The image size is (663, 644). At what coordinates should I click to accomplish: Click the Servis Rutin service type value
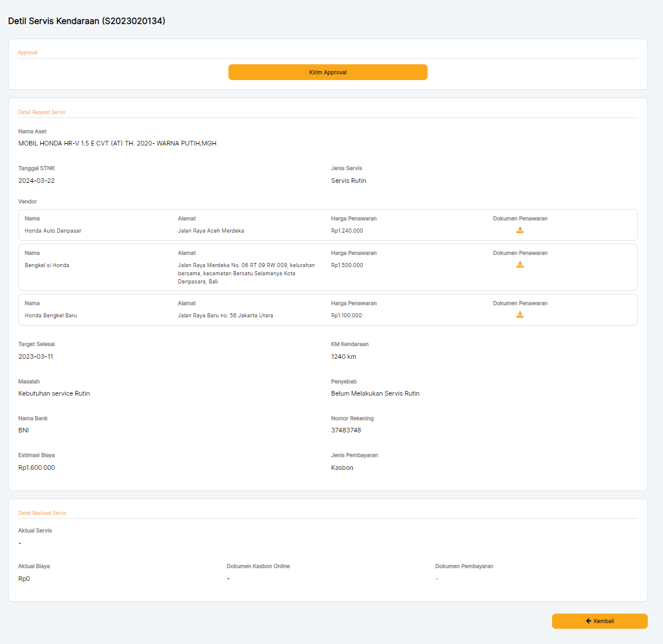(349, 181)
